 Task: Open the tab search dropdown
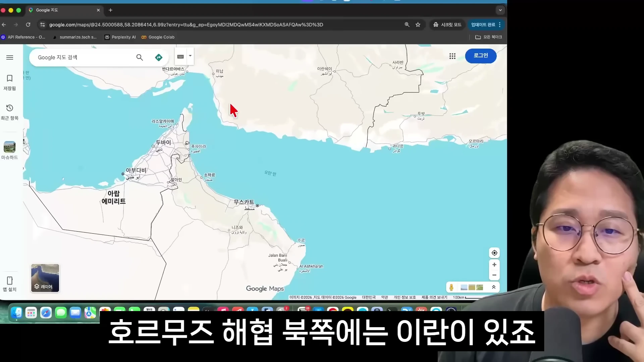(x=500, y=10)
